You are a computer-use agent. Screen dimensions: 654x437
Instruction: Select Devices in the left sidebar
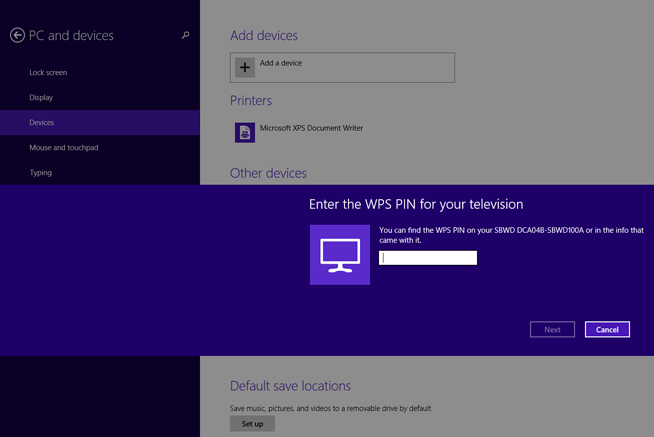[42, 122]
